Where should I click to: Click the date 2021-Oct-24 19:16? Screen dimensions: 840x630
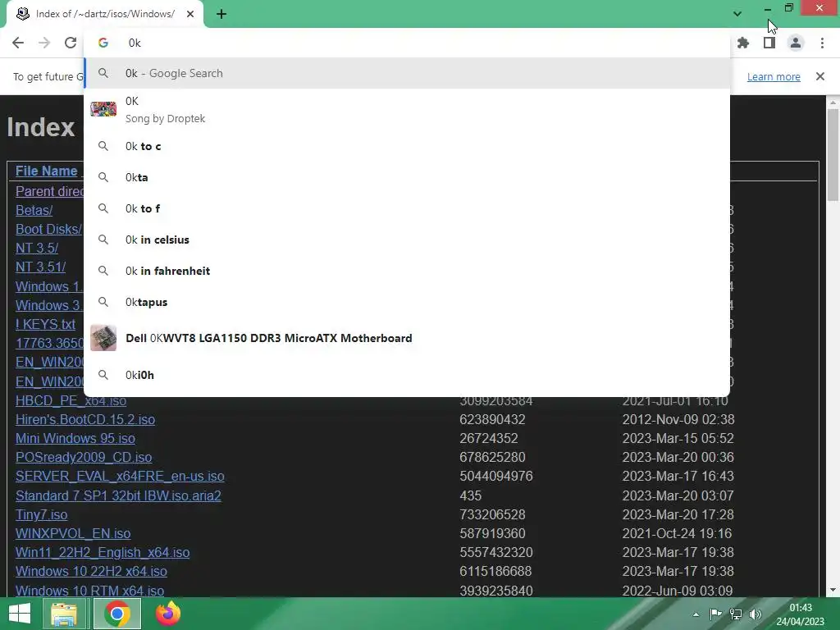click(677, 533)
